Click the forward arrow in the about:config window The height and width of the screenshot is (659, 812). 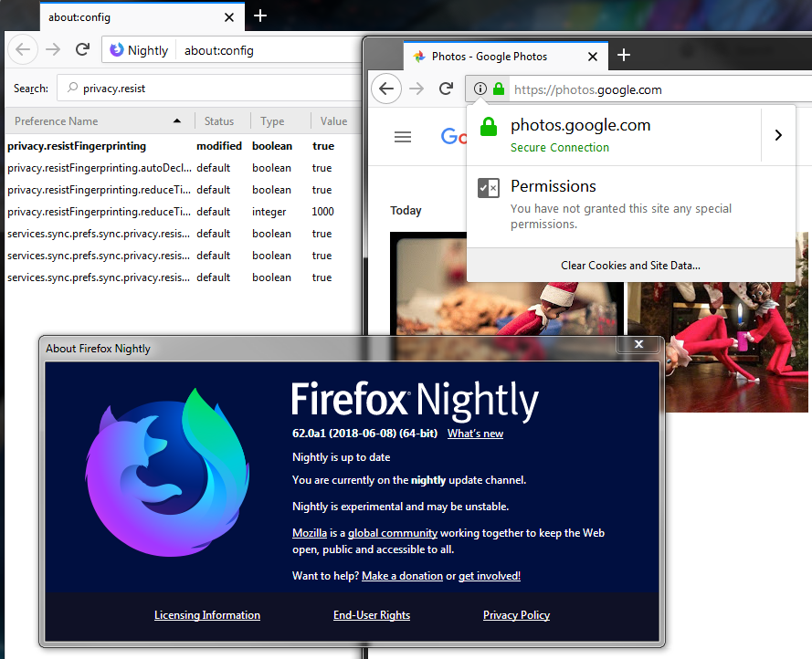(x=53, y=49)
